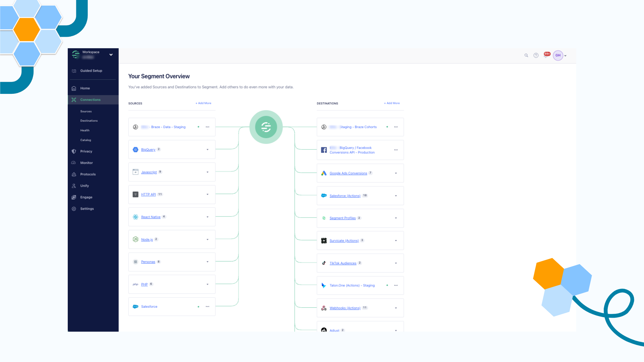The width and height of the screenshot is (644, 362).
Task: Click the TikTok Audiences icon
Action: (324, 263)
